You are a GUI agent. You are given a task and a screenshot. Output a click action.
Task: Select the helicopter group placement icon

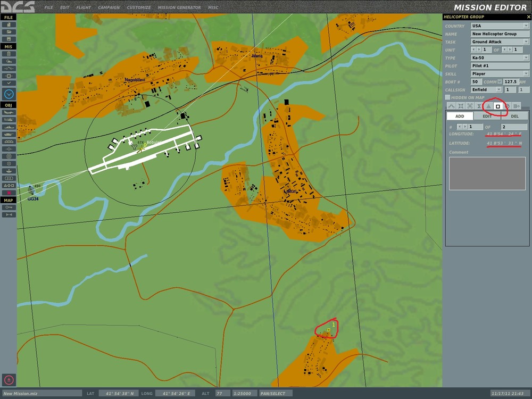[9, 120]
